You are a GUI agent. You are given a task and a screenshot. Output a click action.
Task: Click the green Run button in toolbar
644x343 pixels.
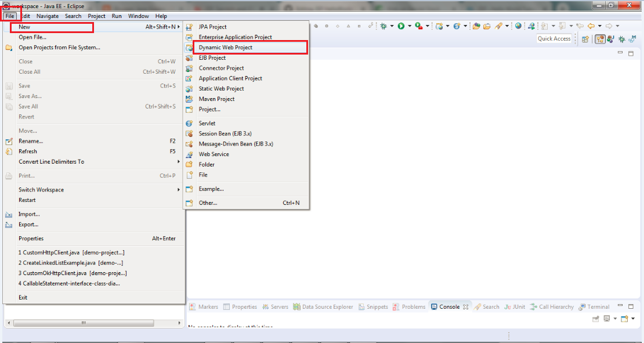click(401, 26)
